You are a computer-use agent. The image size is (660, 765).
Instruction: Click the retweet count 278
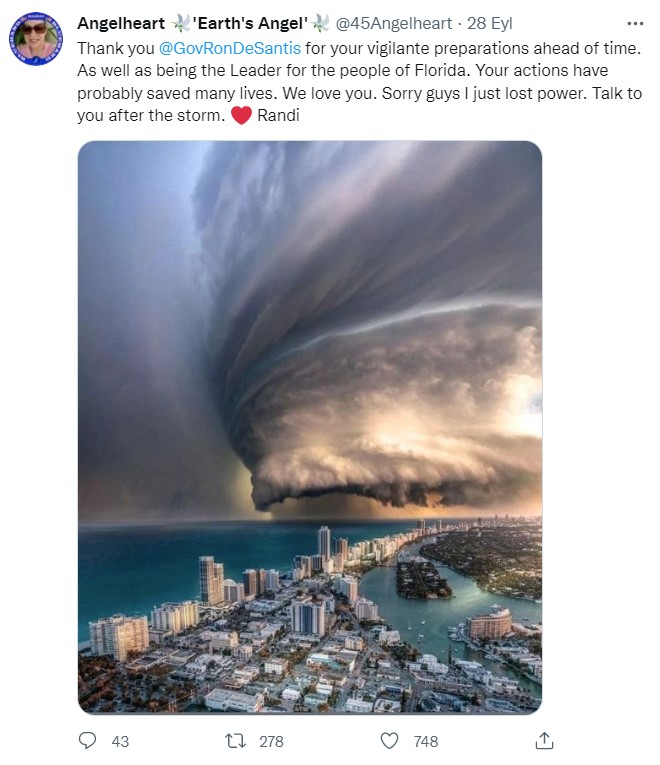(271, 742)
